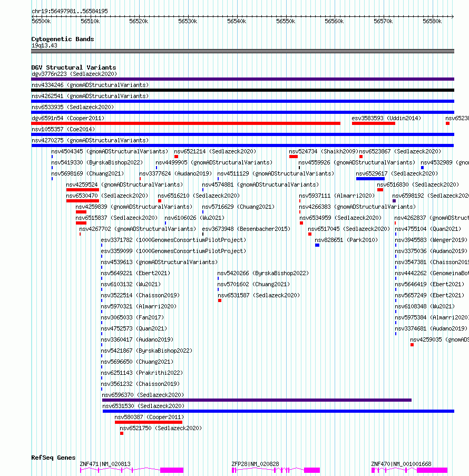Click ZFP28|NM_020828 gene label
Viewport: 469px width, 476px height.
pos(255,464)
